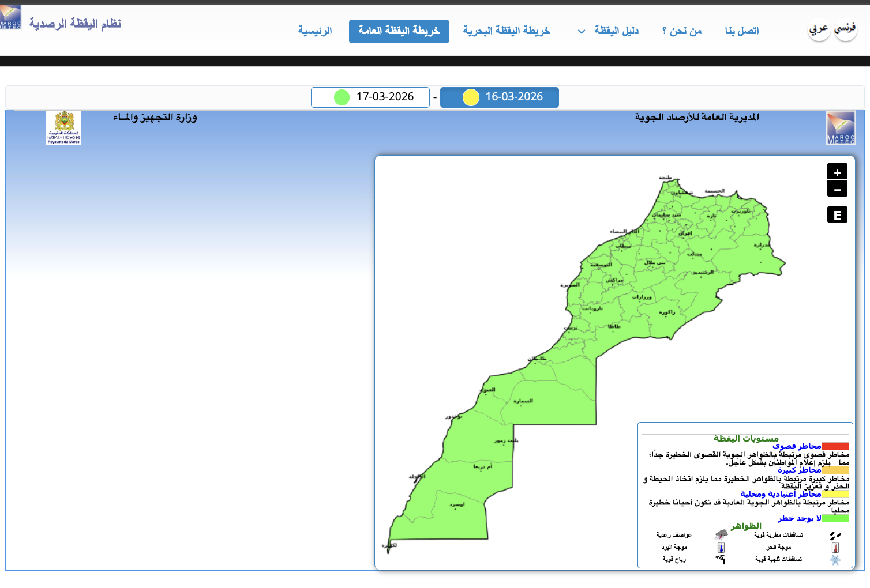This screenshot has width=870, height=588.
Task: Click the heavy rainfall drops icon
Action: (x=835, y=536)
